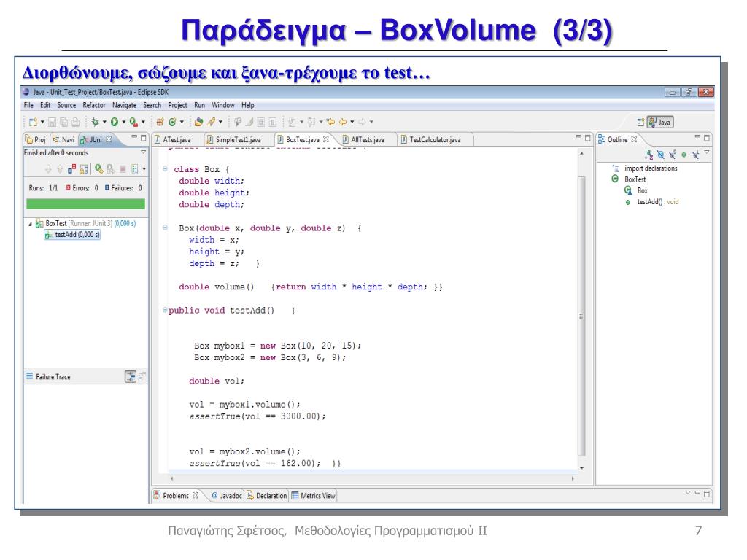Open the Proj explorer tab
Viewport: 747px width, 560px height.
[35, 139]
